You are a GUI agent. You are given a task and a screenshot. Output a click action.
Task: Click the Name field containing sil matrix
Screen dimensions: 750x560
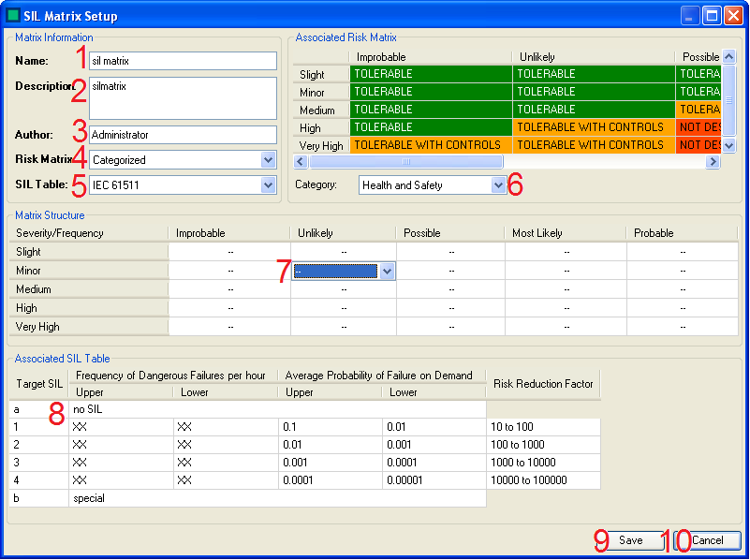[183, 61]
